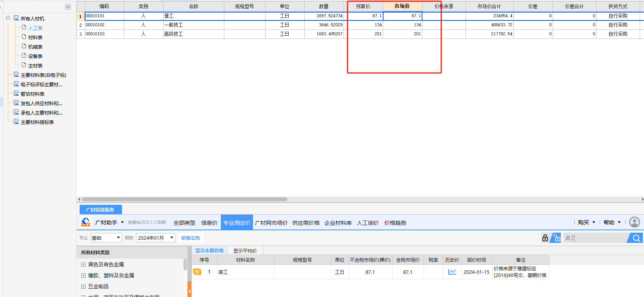Select 材料表 in the tree
The width and height of the screenshot is (644, 297).
click(35, 37)
